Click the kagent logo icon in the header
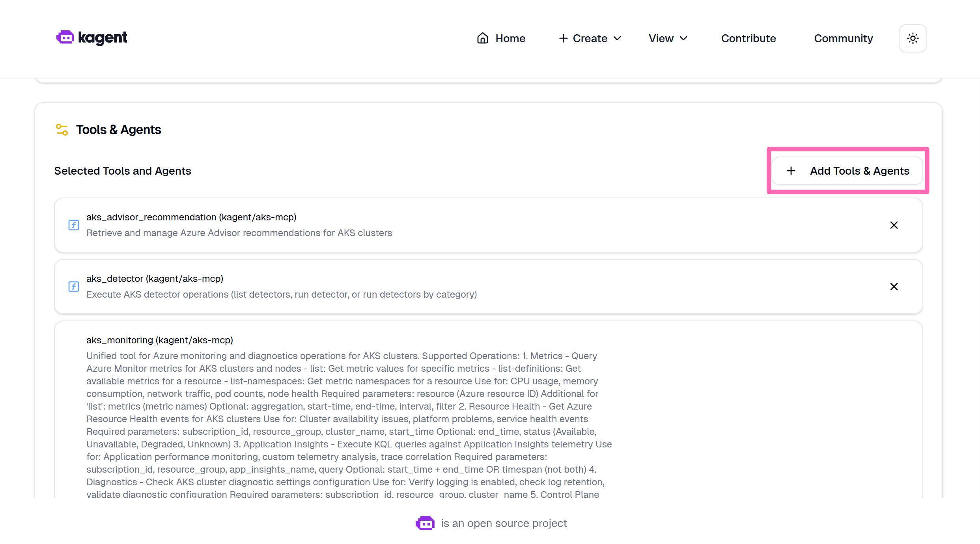The height and width of the screenshot is (544, 980). pyautogui.click(x=65, y=37)
